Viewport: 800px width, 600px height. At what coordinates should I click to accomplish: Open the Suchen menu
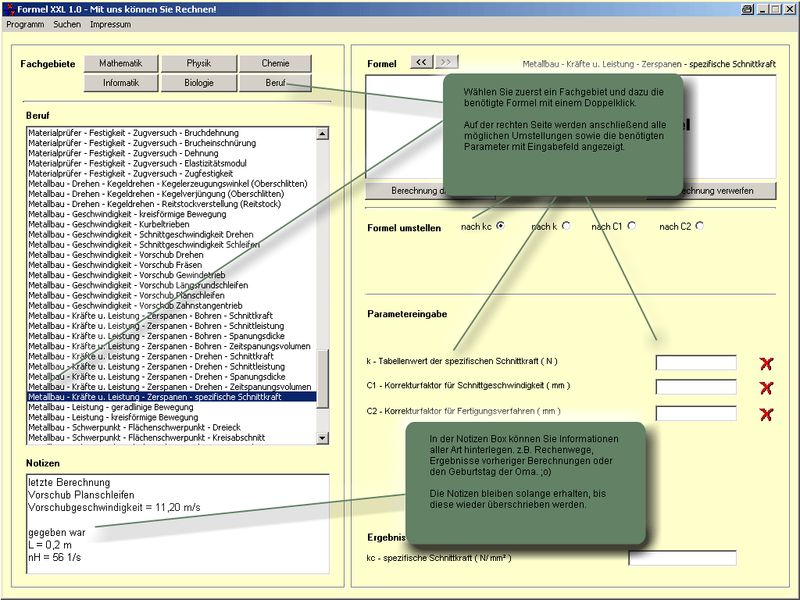tap(67, 23)
